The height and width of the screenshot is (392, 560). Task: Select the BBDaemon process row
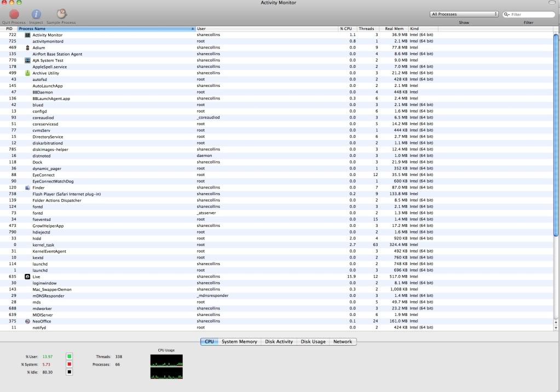(277, 92)
